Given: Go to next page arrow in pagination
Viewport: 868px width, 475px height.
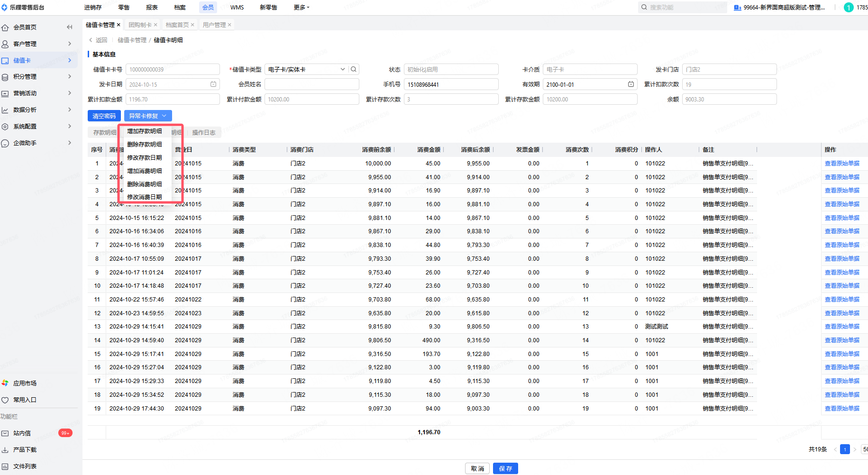Looking at the screenshot, I should (855, 449).
